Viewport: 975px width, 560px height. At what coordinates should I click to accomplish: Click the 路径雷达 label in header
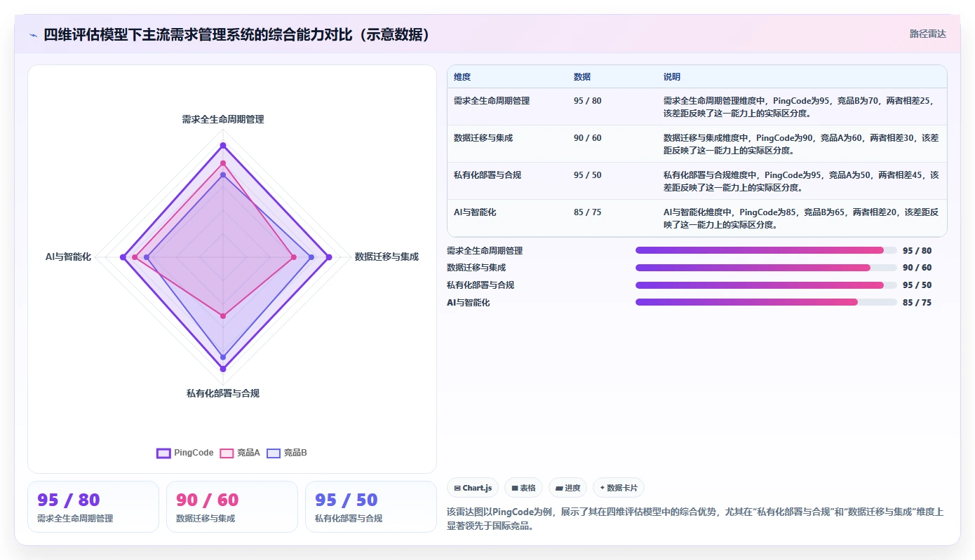point(927,34)
